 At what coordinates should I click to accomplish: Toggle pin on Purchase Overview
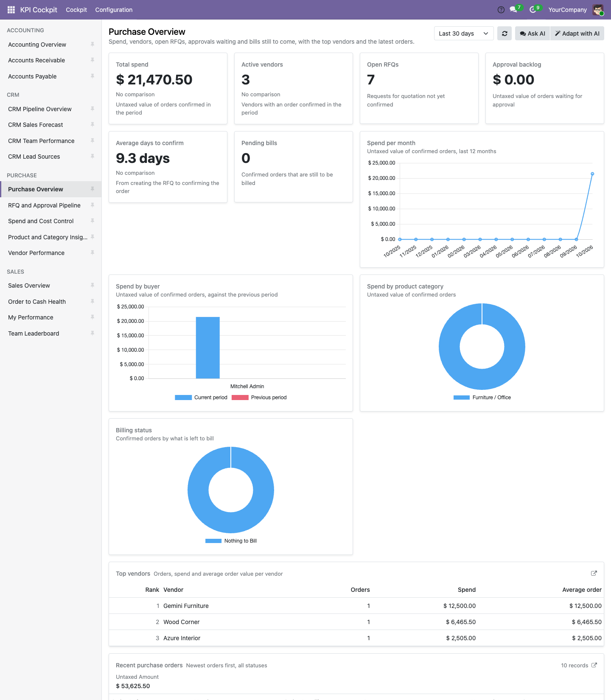[92, 189]
